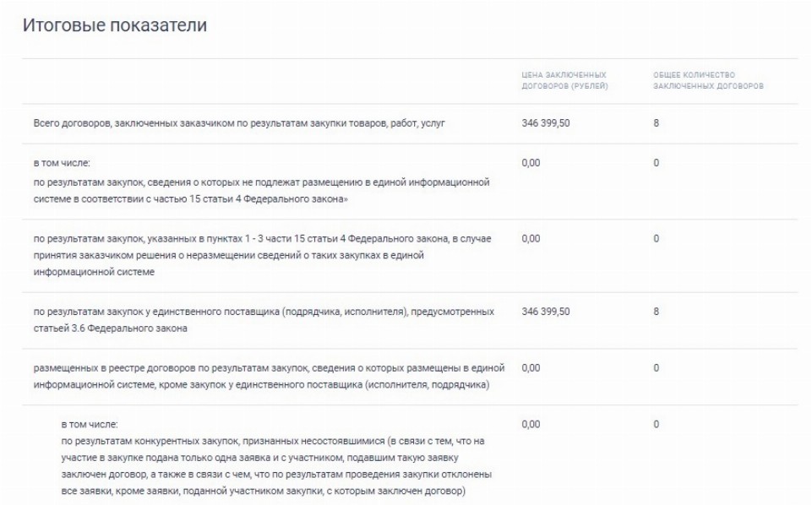Screen dimensions: 812x505
Task: Click price 346 399,50 in "статьей 3.6" row
Action: click(546, 312)
